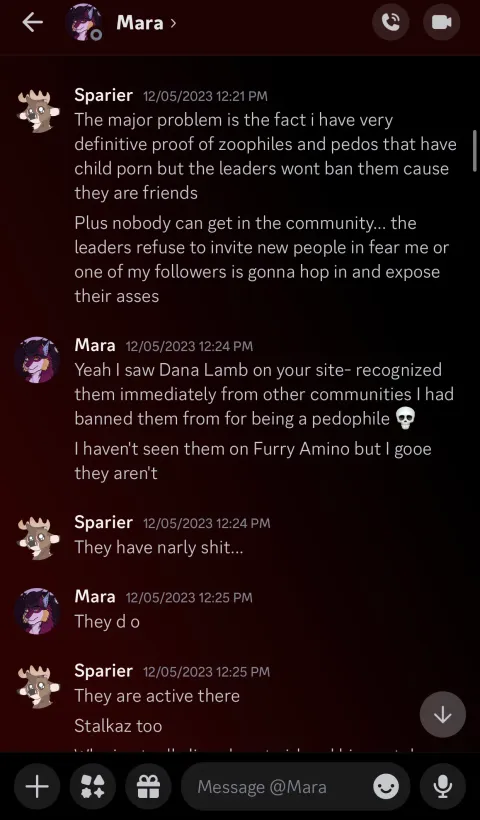Open the plus attachment menu

click(x=37, y=787)
